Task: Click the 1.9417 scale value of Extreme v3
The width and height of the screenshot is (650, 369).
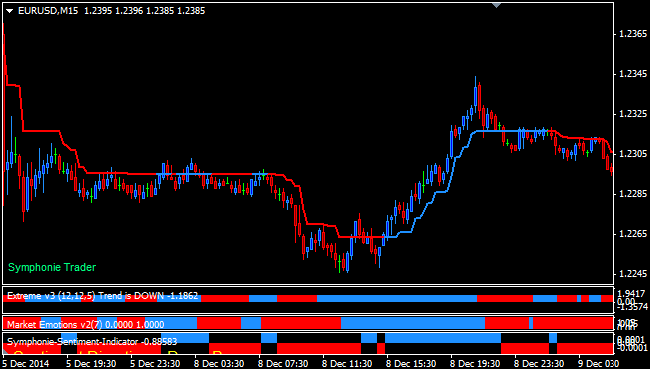Action: click(631, 294)
